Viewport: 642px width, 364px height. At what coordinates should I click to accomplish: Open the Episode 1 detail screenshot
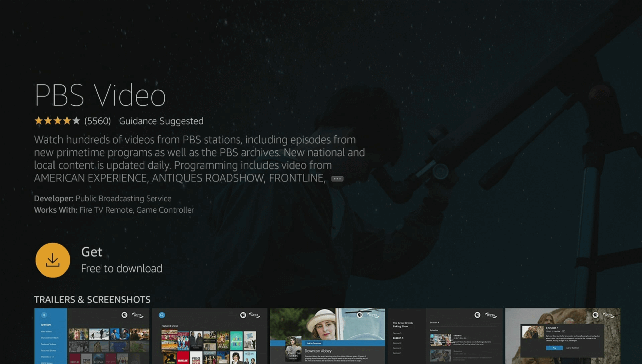[x=563, y=336]
